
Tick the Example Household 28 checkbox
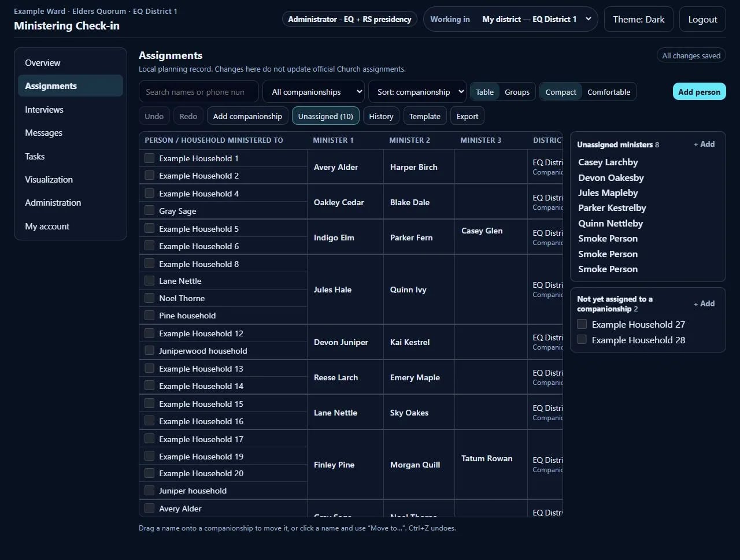[x=582, y=340]
